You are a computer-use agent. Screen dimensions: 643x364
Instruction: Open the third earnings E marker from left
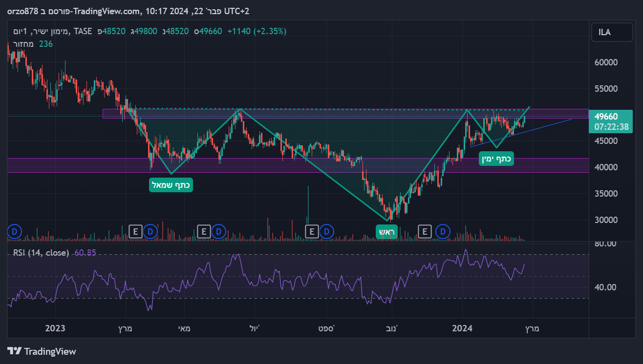click(x=312, y=231)
